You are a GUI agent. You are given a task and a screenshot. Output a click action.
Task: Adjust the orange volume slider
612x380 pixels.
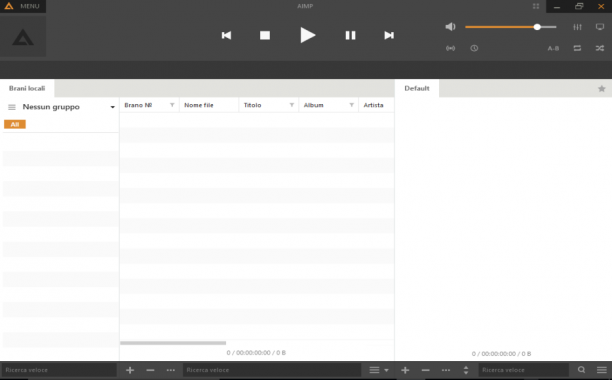point(511,27)
